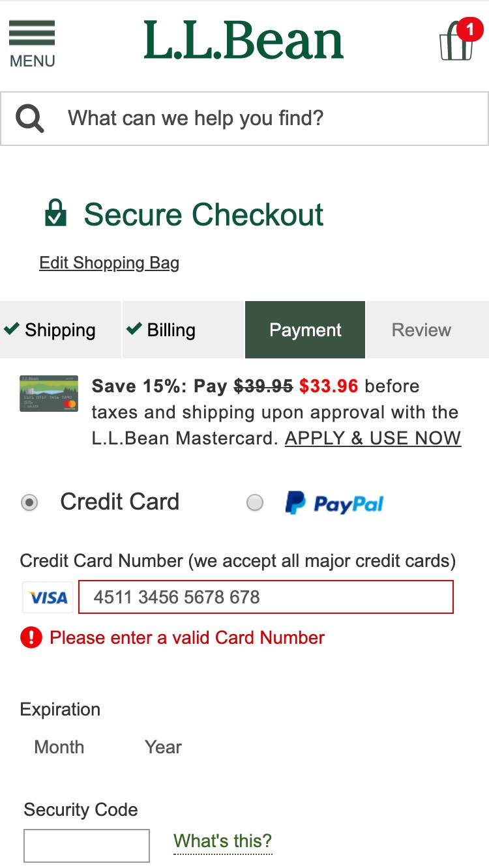Switch to the Review step tab

421,330
